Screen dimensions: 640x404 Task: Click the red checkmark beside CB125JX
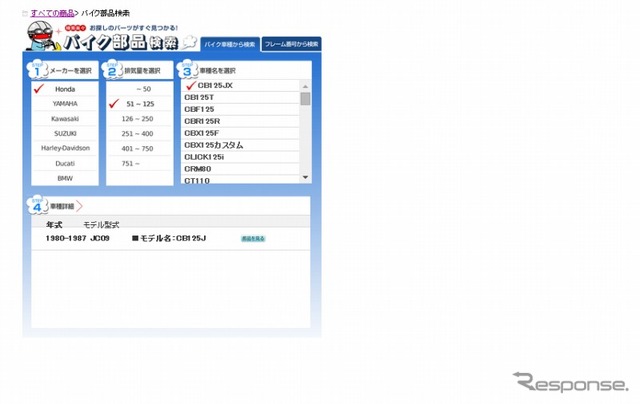click(x=191, y=85)
